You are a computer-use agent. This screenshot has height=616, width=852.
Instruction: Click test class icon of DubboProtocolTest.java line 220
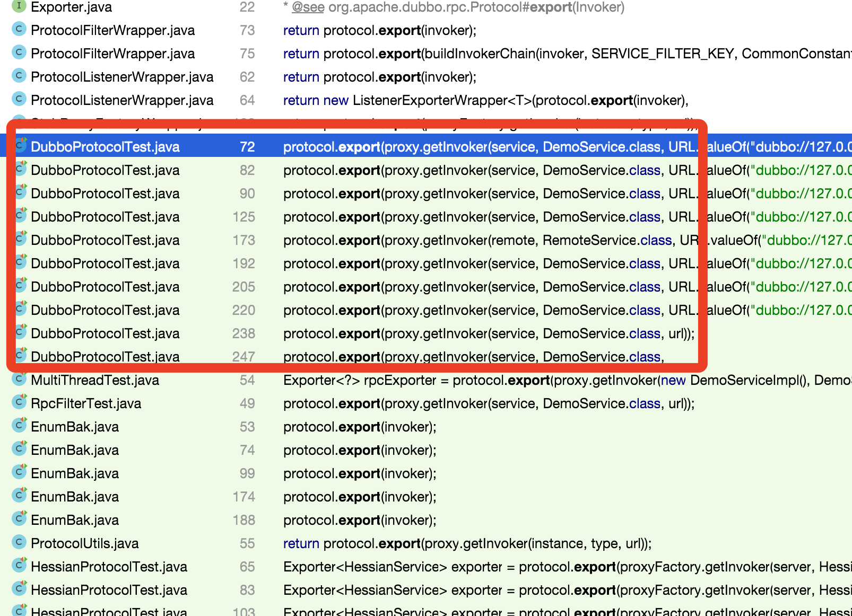point(20,309)
